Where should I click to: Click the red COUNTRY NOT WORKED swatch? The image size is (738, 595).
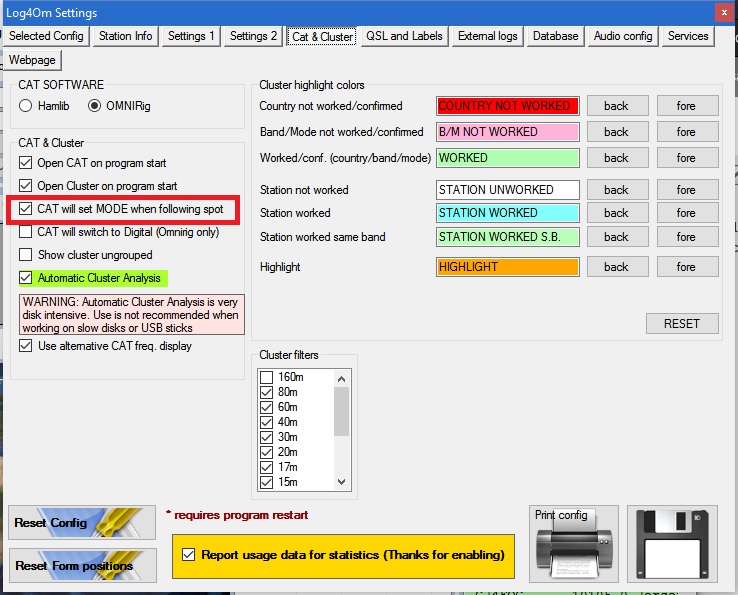pyautogui.click(x=507, y=106)
